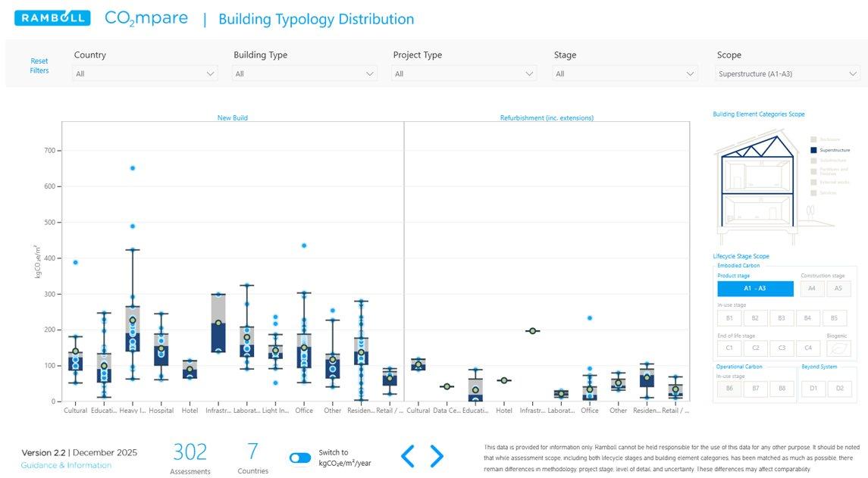Open the Guidance & Information link
This screenshot has height=478, width=868.
[x=66, y=465]
